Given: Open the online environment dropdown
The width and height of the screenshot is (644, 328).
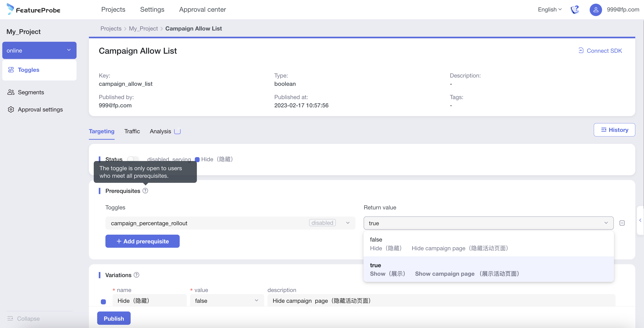Looking at the screenshot, I should click(x=39, y=50).
